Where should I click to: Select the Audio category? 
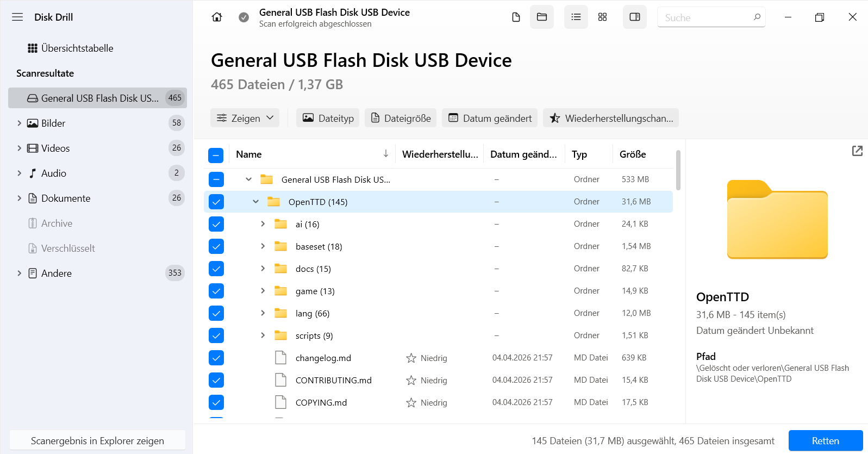point(97,173)
